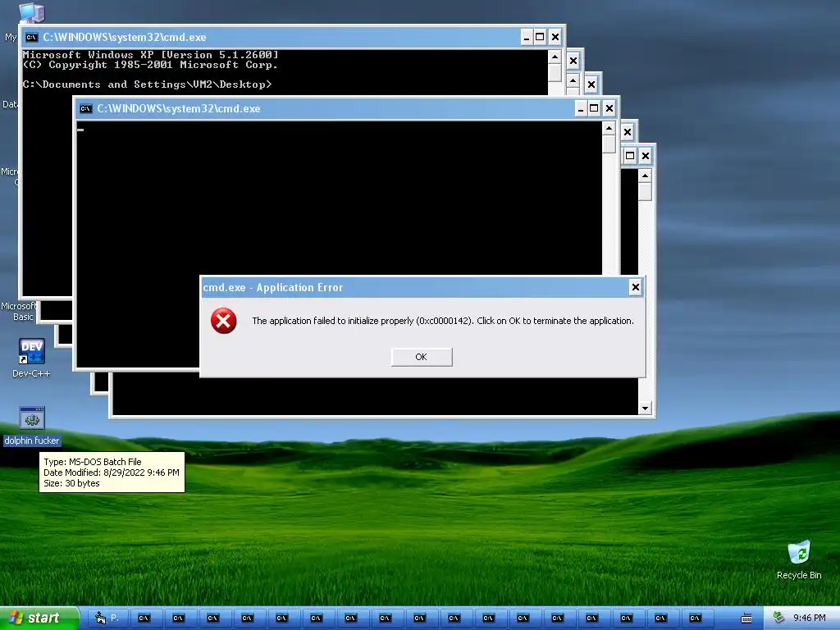Screen dimensions: 840x630
Task: Click the system tray network icon
Action: coord(779,618)
